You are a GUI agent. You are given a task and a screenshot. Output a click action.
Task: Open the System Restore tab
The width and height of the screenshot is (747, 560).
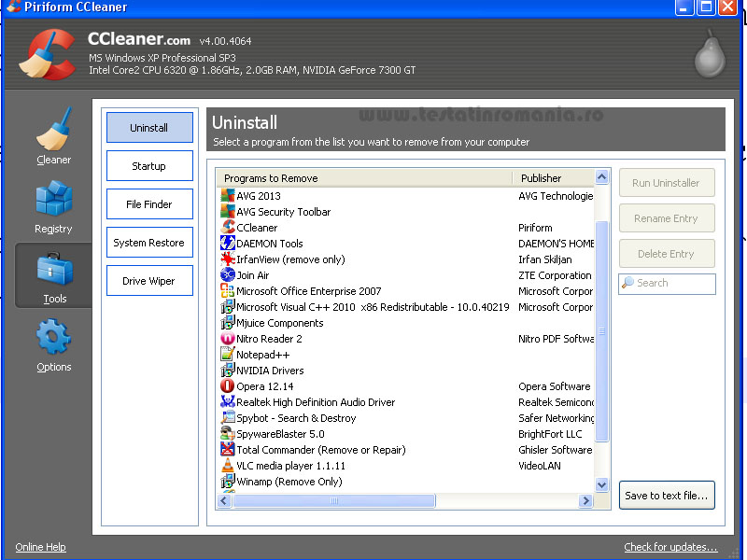point(149,243)
